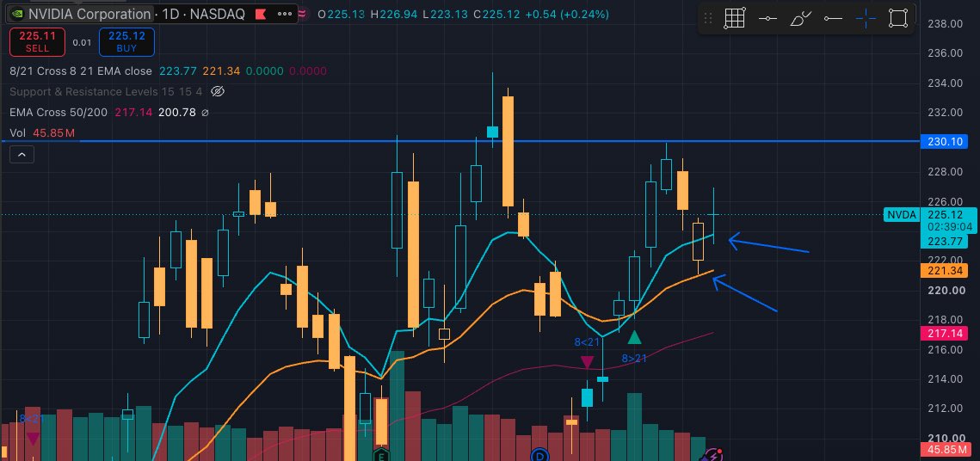Click the 0.01 spread value between Sell and Buy
Screen dimensions: 980x461
(x=82, y=42)
